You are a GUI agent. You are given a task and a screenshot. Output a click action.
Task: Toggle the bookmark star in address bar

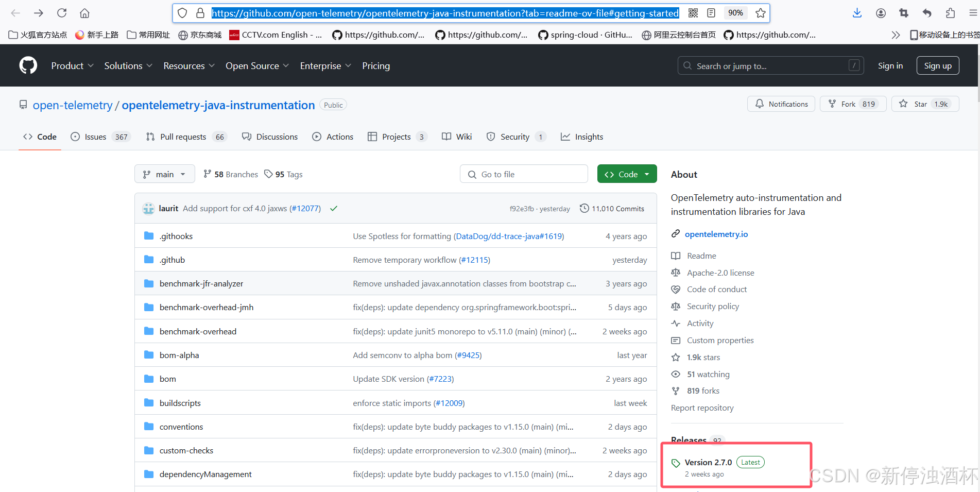point(760,13)
